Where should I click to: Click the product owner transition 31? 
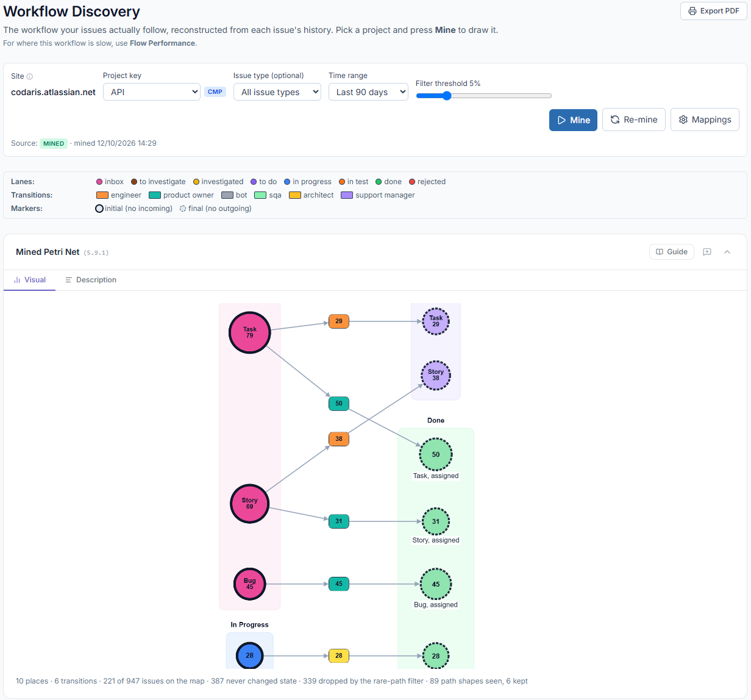click(339, 521)
